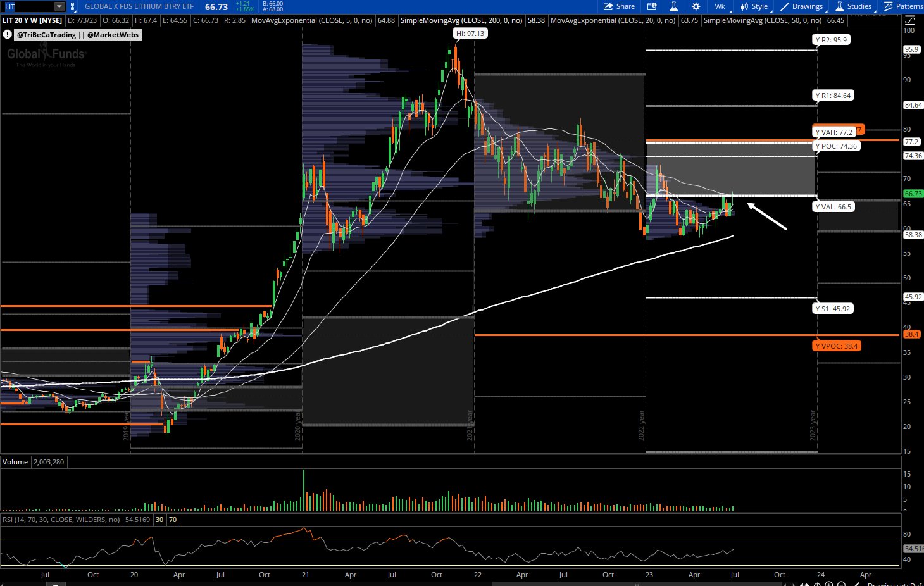The height and width of the screenshot is (586, 924).
Task: Click the Y S1: 45.92 level label
Action: pyautogui.click(x=833, y=309)
